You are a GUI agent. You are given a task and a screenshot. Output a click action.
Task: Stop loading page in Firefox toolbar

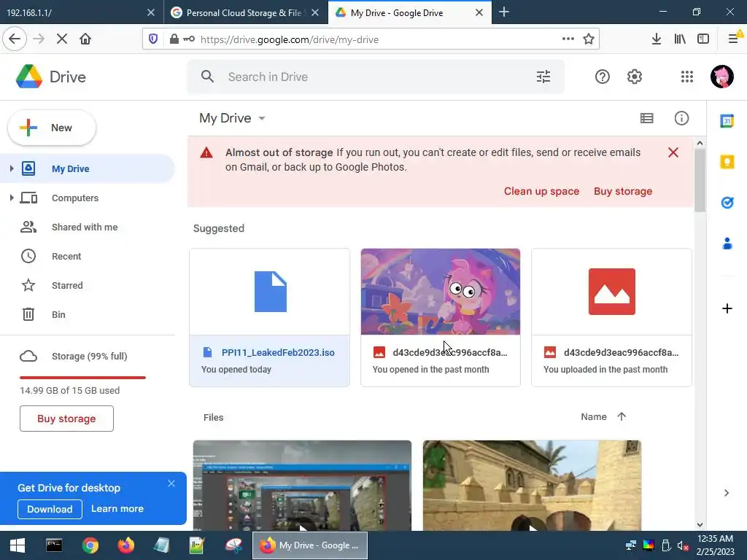[x=62, y=39]
